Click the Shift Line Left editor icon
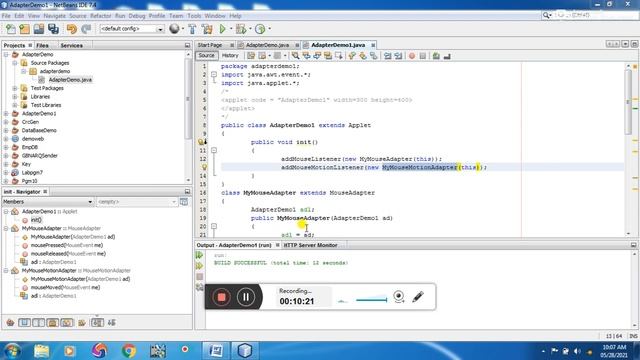The width and height of the screenshot is (640, 360). click(387, 56)
